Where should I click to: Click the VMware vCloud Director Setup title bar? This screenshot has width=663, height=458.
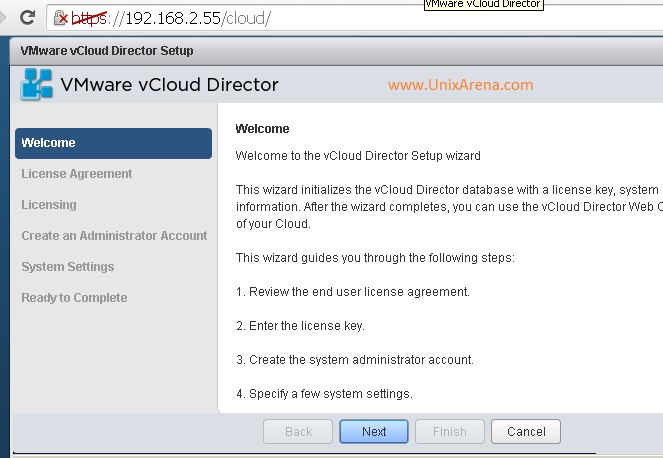[336, 51]
